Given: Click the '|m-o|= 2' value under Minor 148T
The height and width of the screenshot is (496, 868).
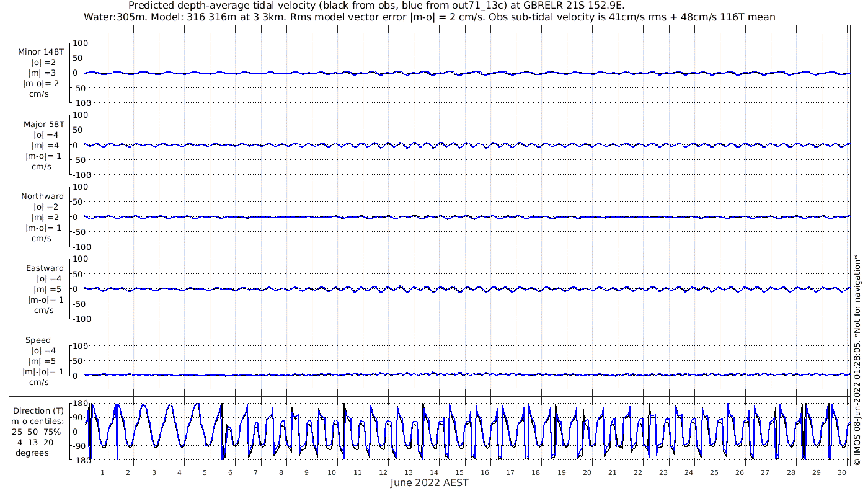Looking at the screenshot, I should click(x=42, y=84).
